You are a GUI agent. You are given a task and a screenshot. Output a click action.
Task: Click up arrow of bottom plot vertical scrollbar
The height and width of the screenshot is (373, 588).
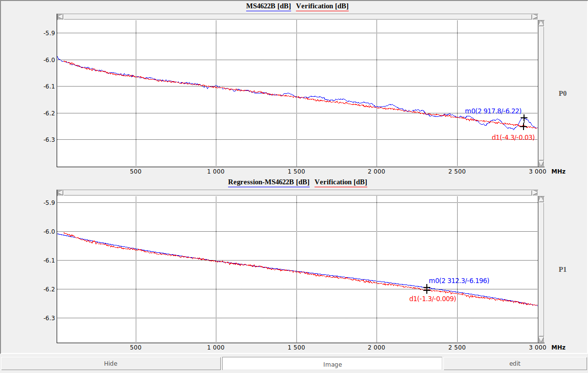coord(541,198)
